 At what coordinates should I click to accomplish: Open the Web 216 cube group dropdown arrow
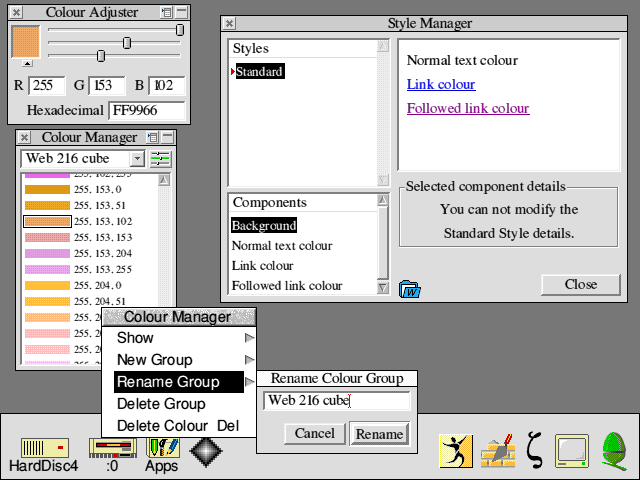tap(138, 158)
